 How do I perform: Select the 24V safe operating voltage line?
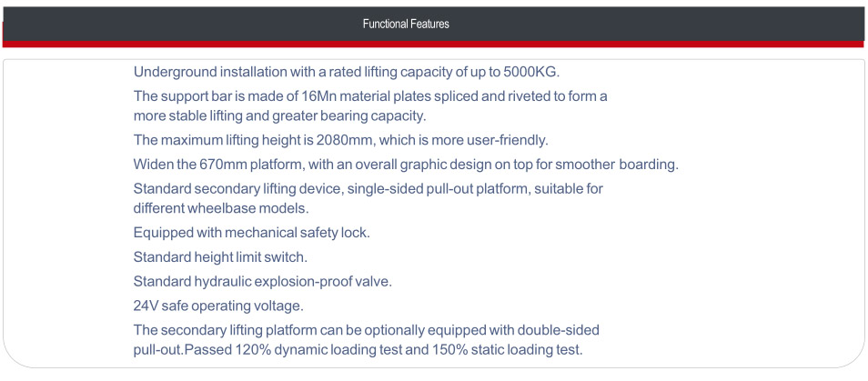[x=218, y=306]
